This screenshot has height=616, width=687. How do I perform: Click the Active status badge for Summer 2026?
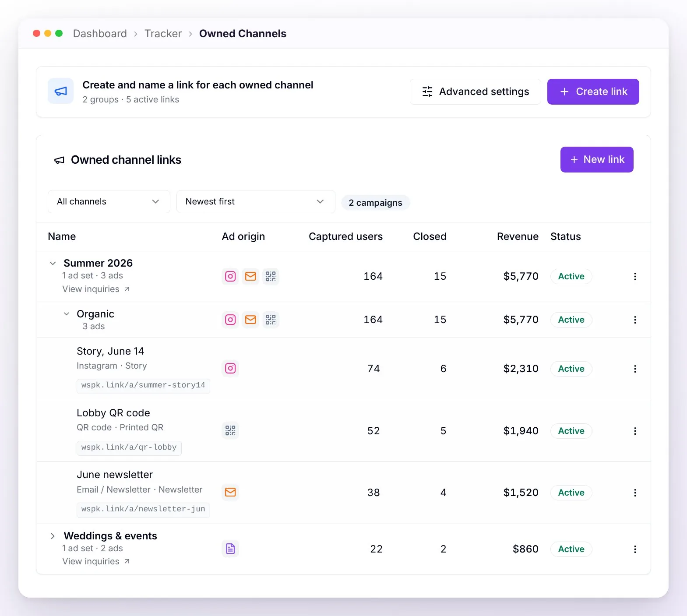571,276
